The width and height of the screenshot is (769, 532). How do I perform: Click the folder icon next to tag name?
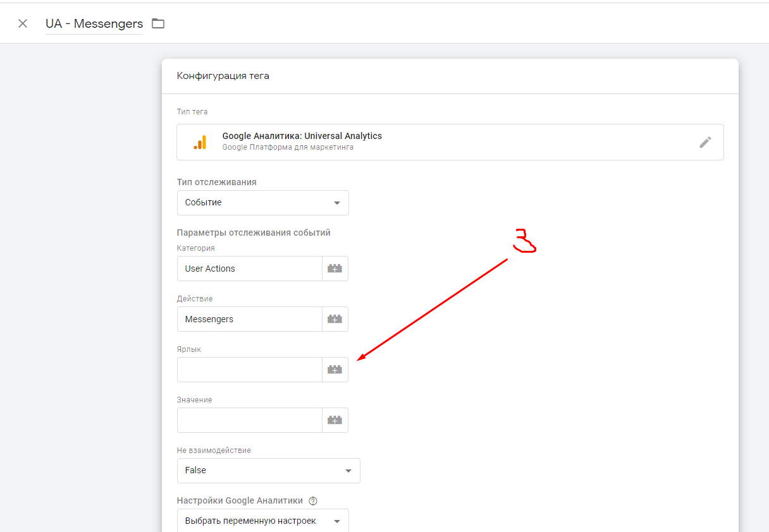tap(158, 23)
